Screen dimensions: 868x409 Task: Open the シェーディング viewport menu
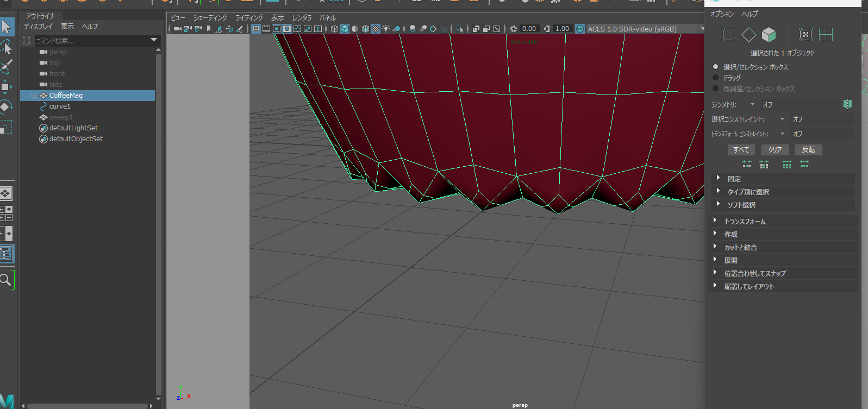pos(210,18)
